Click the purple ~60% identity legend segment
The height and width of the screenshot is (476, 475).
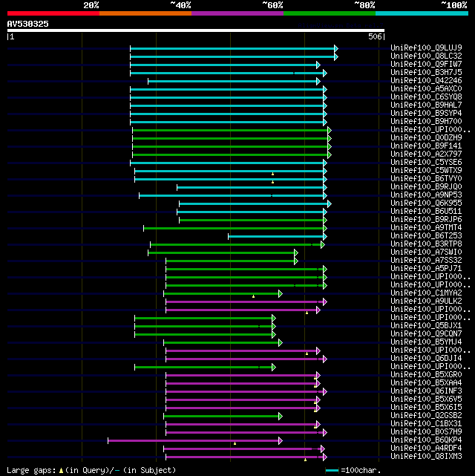click(x=237, y=13)
